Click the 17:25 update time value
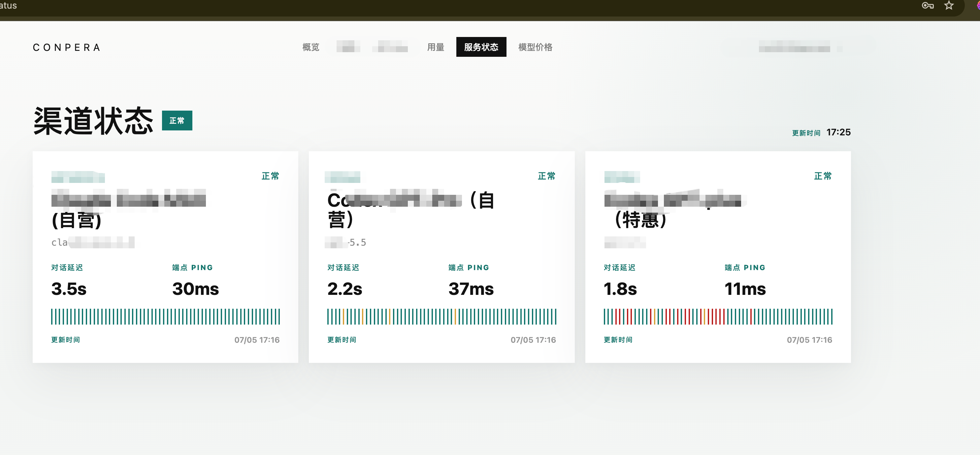The width and height of the screenshot is (980, 455). 838,132
